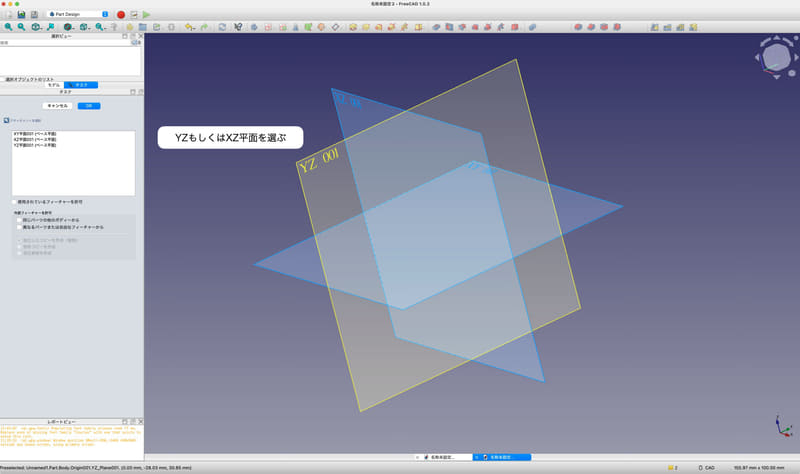Click the undo arrow icon
The image size is (800, 474).
tap(189, 27)
